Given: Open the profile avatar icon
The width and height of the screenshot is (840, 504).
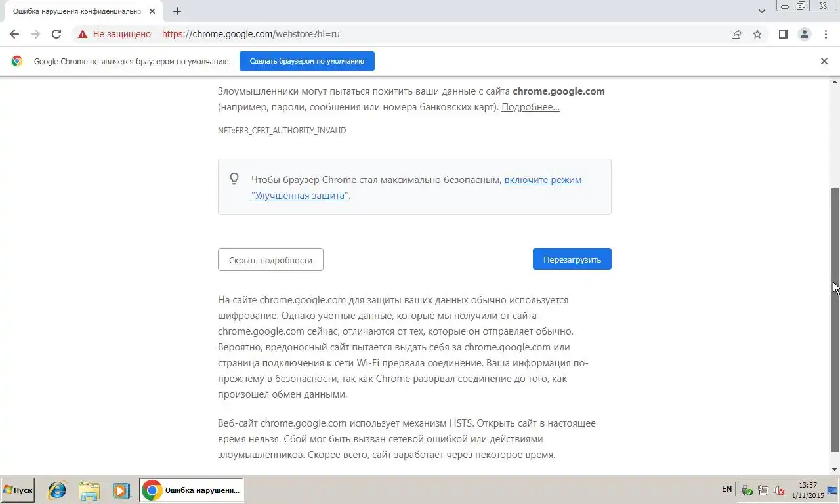Looking at the screenshot, I should (x=804, y=34).
